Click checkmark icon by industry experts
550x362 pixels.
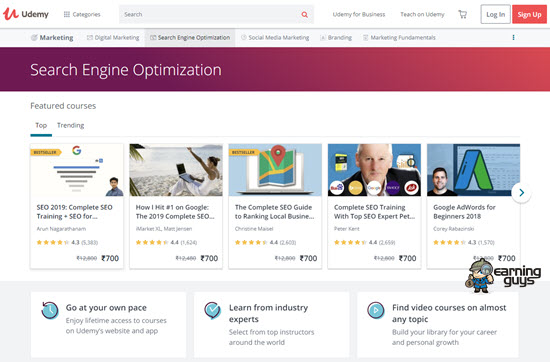(x=213, y=310)
